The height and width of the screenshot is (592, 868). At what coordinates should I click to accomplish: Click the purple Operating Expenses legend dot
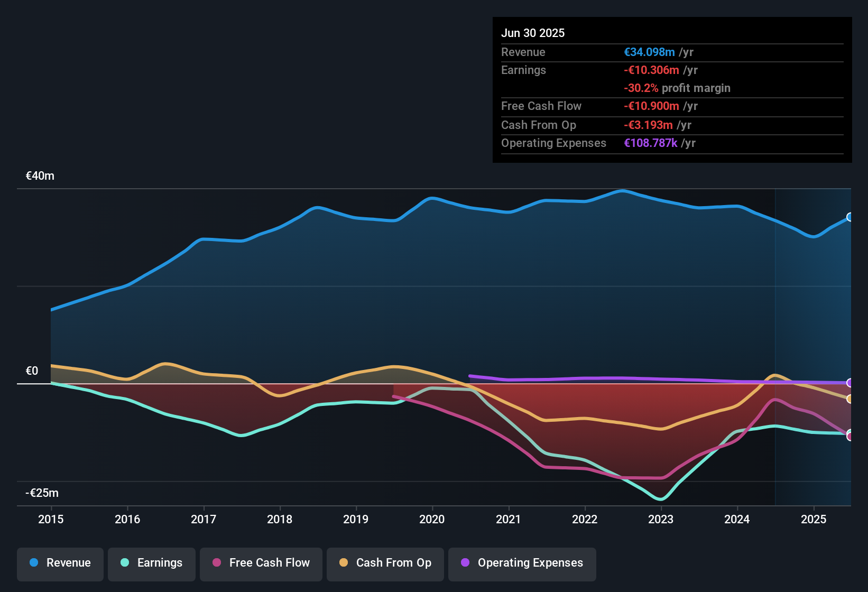(x=464, y=563)
